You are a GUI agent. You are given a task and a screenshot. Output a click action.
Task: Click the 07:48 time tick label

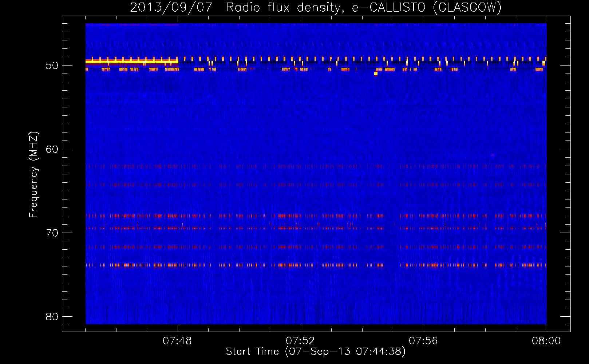click(x=177, y=341)
